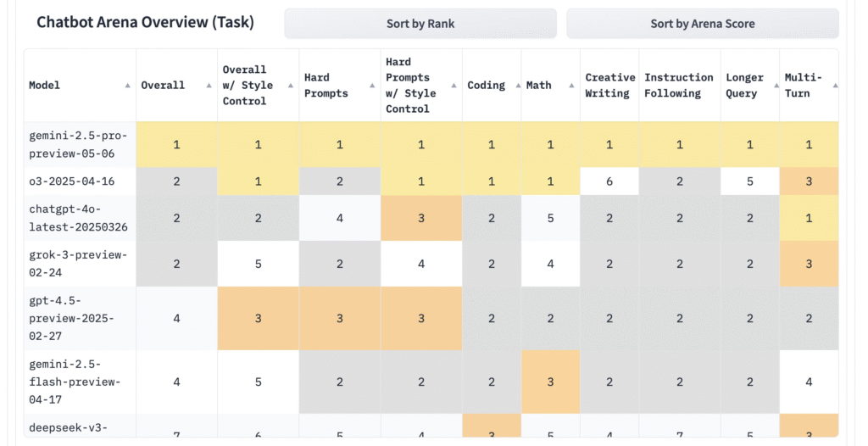The image size is (868, 446).
Task: Click the sort arrow in Model column
Action: pos(127,85)
